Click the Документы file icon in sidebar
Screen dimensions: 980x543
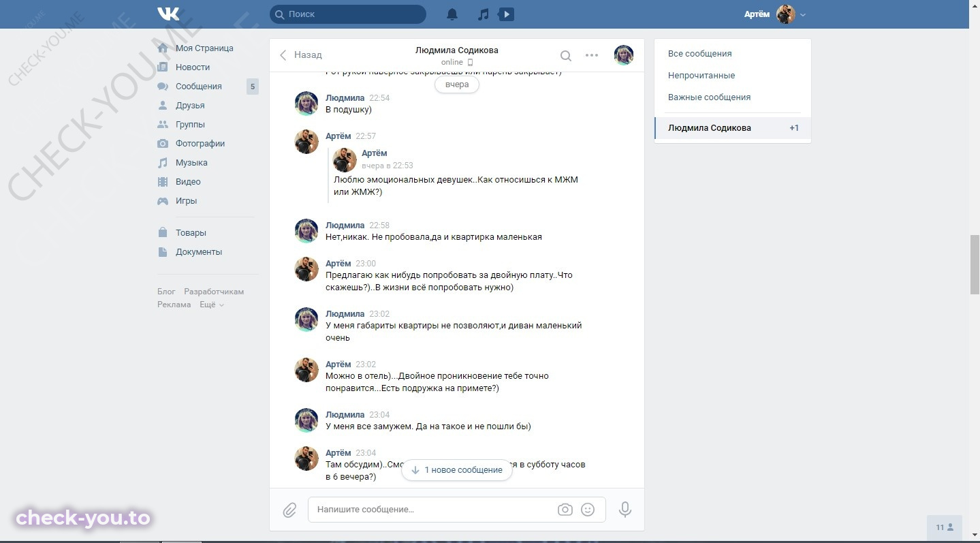tap(163, 252)
